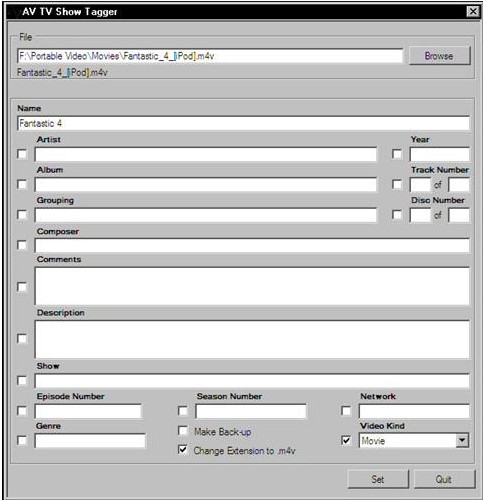Uncheck the Video Kind checkbox
484x500 pixels.
[346, 440]
